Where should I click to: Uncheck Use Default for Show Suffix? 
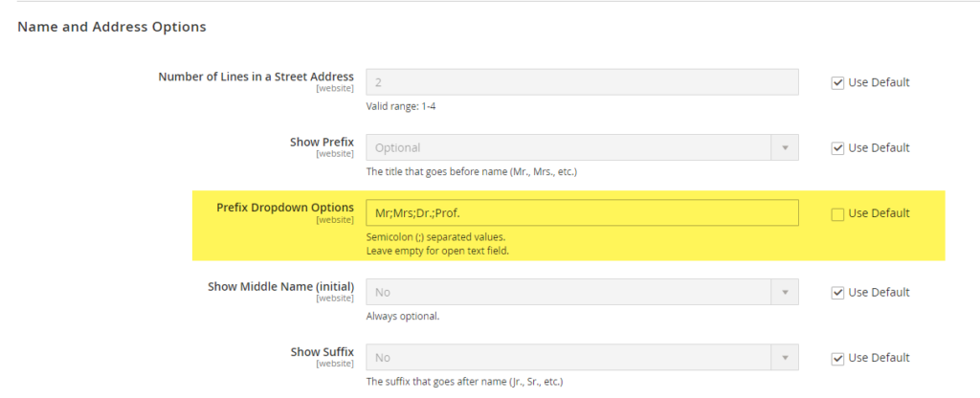[x=838, y=358]
